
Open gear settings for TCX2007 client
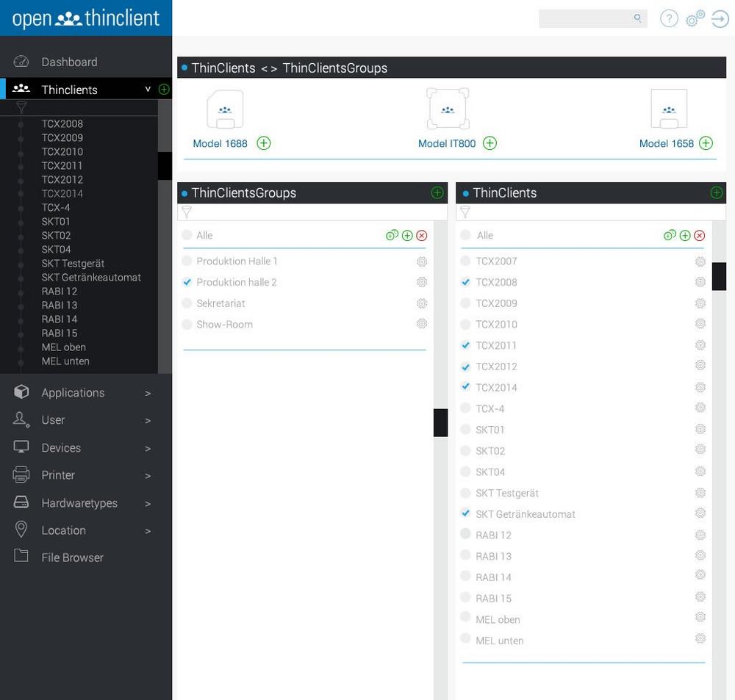click(700, 261)
